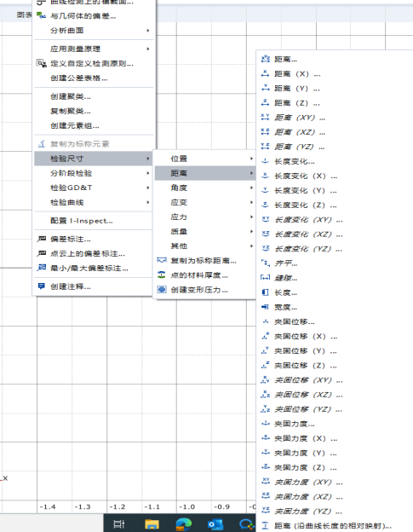Viewport: 413px width, 532px height.
Task: Click the 缝隙... gap icon
Action: (266, 278)
